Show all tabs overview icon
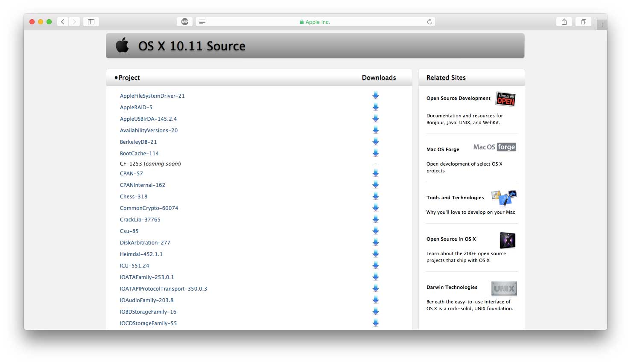 click(583, 22)
